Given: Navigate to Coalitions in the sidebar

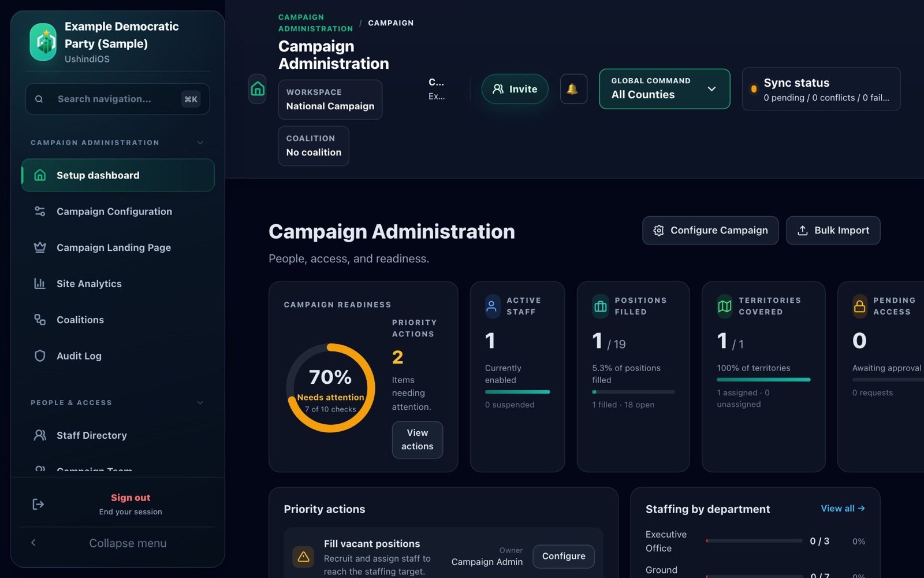Looking at the screenshot, I should point(118,320).
